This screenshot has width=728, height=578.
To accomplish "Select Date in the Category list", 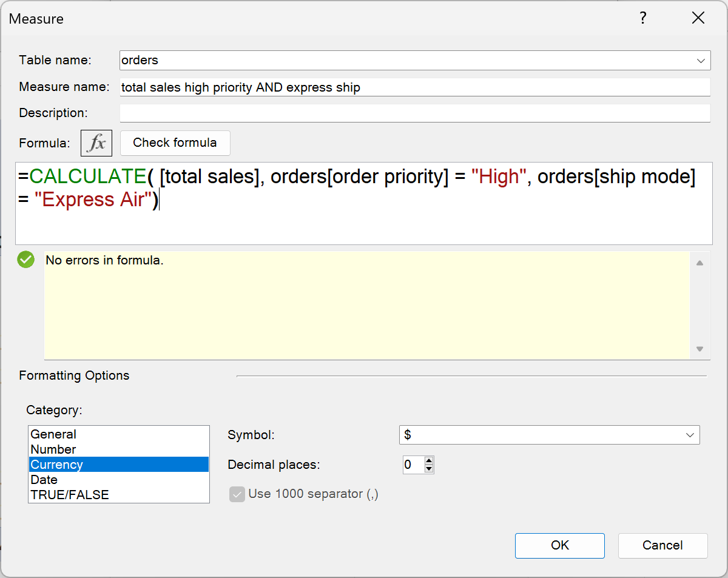I will pyautogui.click(x=44, y=480).
